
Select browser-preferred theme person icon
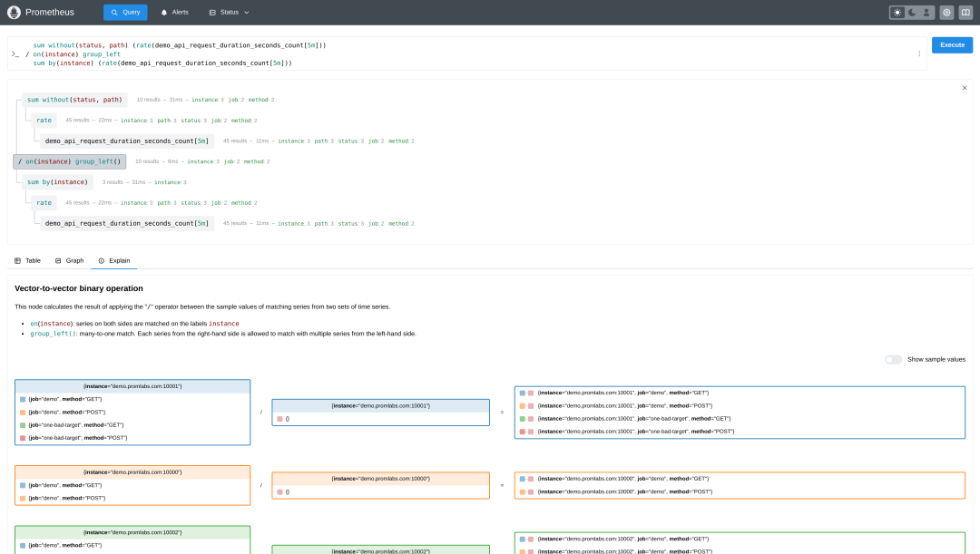pos(926,13)
